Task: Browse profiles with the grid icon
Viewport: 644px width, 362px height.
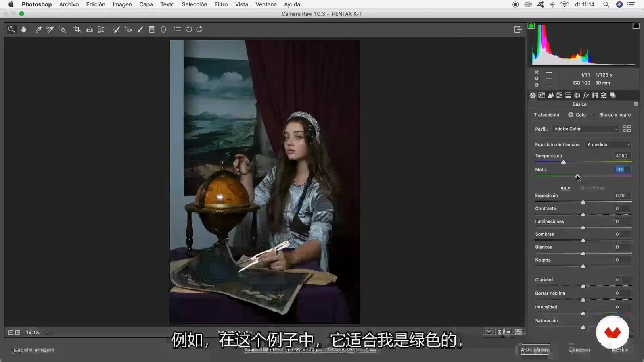Action: click(627, 129)
